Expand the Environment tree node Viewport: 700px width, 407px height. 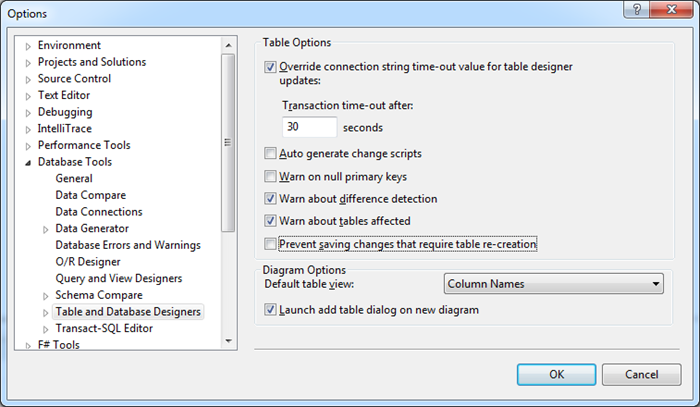28,46
